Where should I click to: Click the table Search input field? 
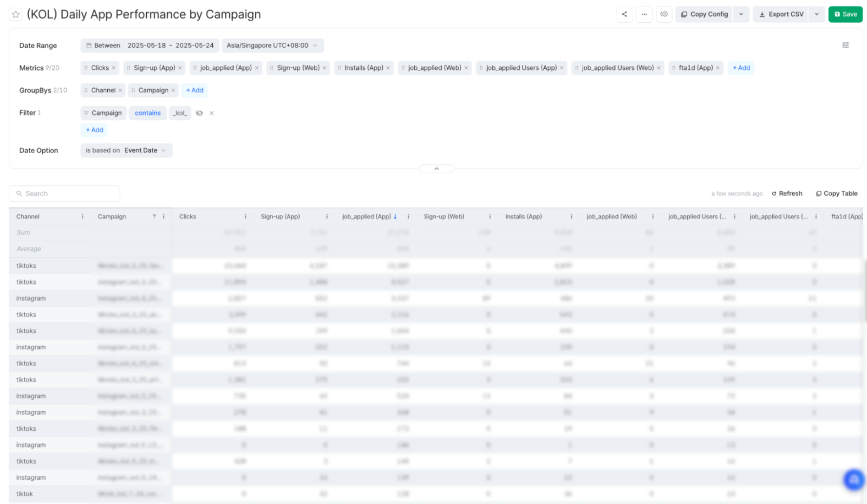click(65, 194)
